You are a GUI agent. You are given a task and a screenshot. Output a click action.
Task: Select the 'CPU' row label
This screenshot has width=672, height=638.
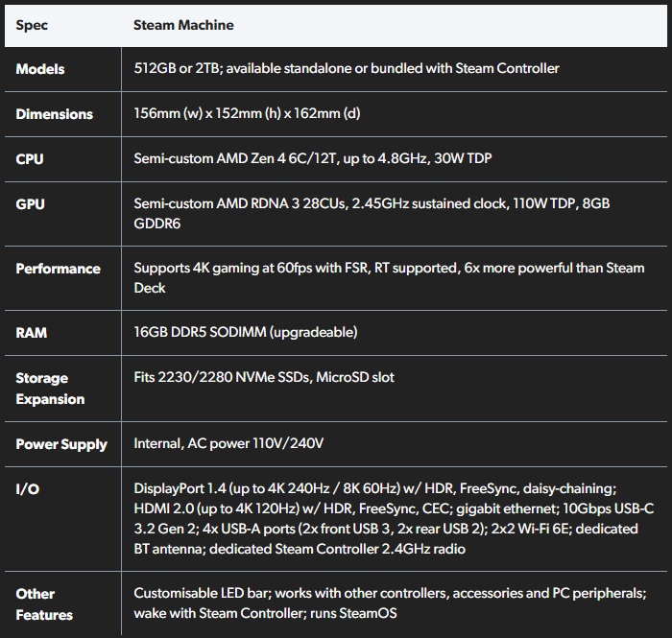click(x=29, y=159)
